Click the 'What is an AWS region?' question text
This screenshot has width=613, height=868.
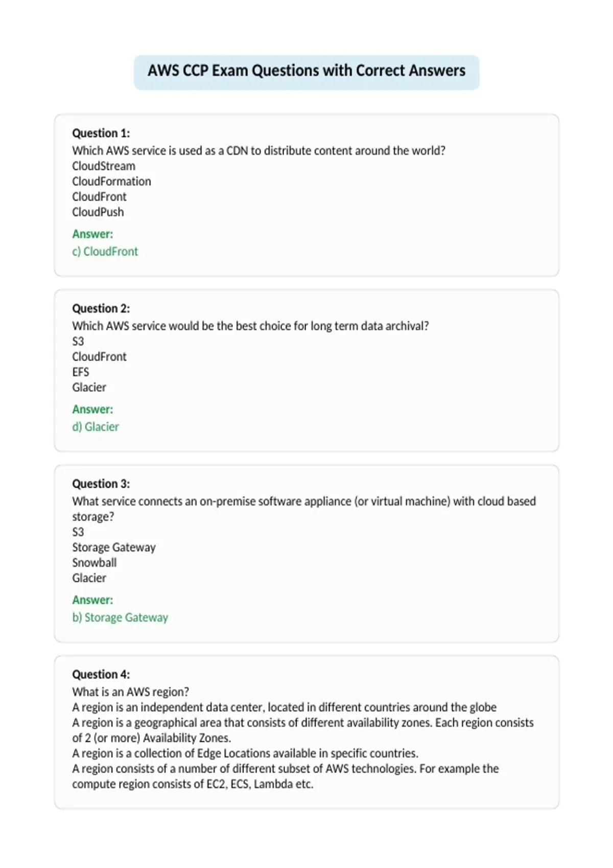(x=131, y=692)
